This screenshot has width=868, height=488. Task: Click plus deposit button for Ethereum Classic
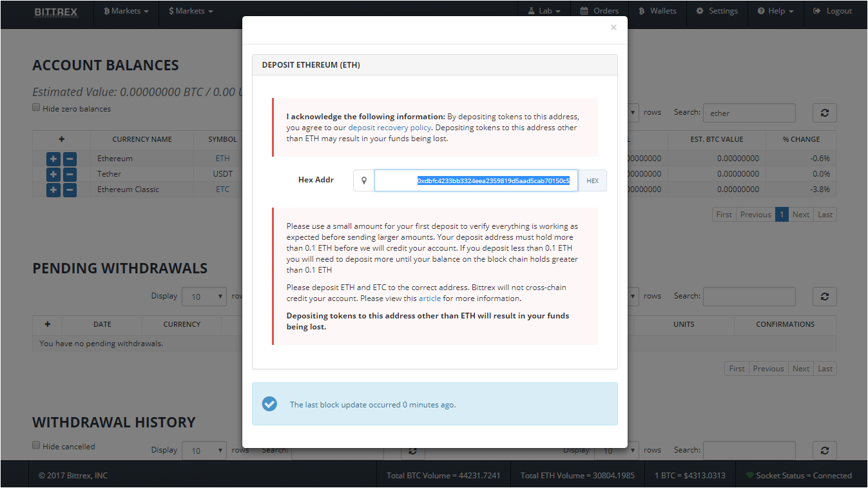53,190
